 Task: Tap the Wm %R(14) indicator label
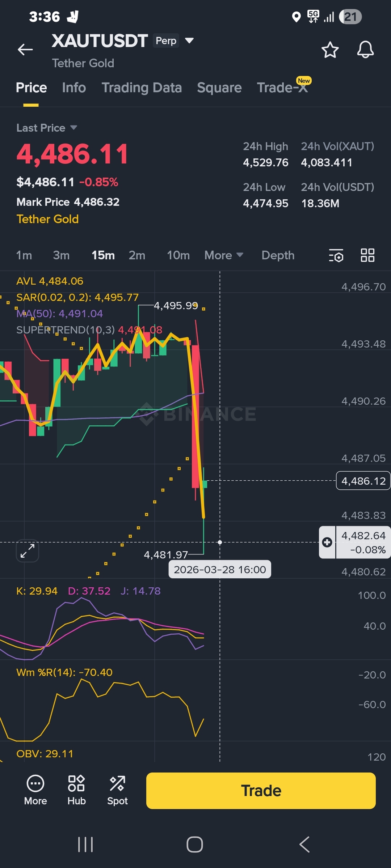click(64, 672)
